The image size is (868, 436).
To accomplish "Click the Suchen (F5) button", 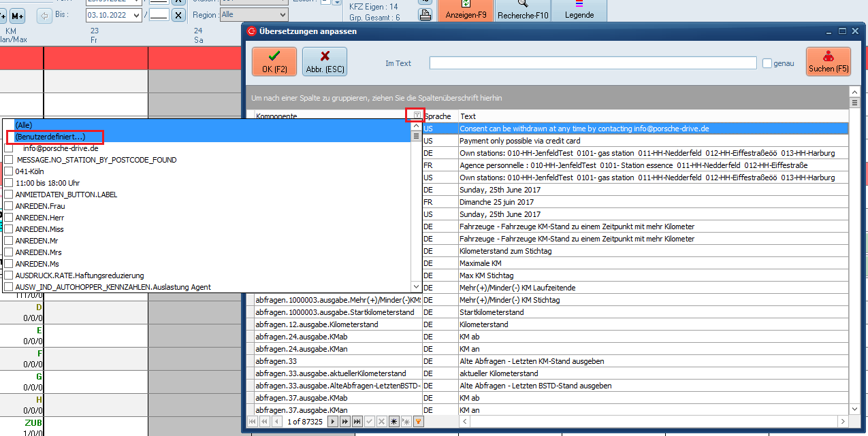I will click(828, 61).
